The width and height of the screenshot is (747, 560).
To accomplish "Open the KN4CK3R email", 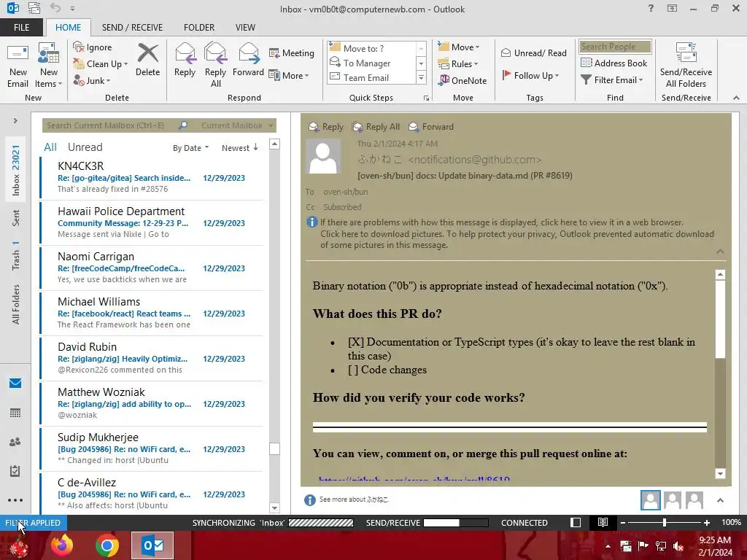I will (x=152, y=177).
